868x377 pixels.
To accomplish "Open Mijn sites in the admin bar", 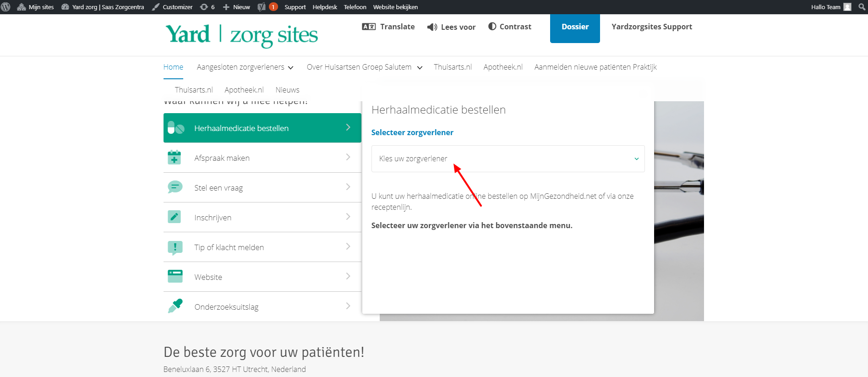I will (x=35, y=7).
